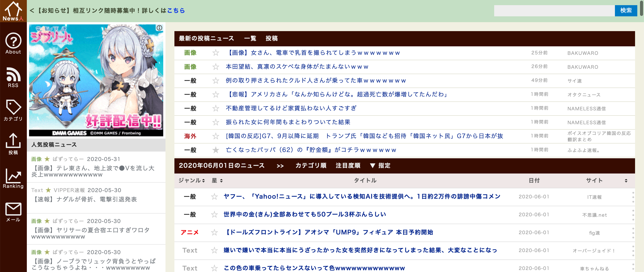The image size is (644, 272).
Task: Open the 投稿 tab in latest posts header
Action: (271, 39)
